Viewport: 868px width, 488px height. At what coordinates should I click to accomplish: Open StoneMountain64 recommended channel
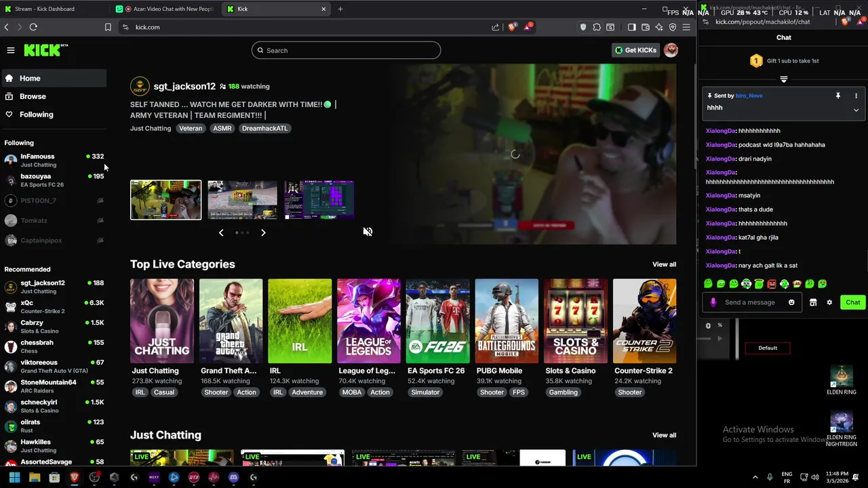click(x=54, y=386)
